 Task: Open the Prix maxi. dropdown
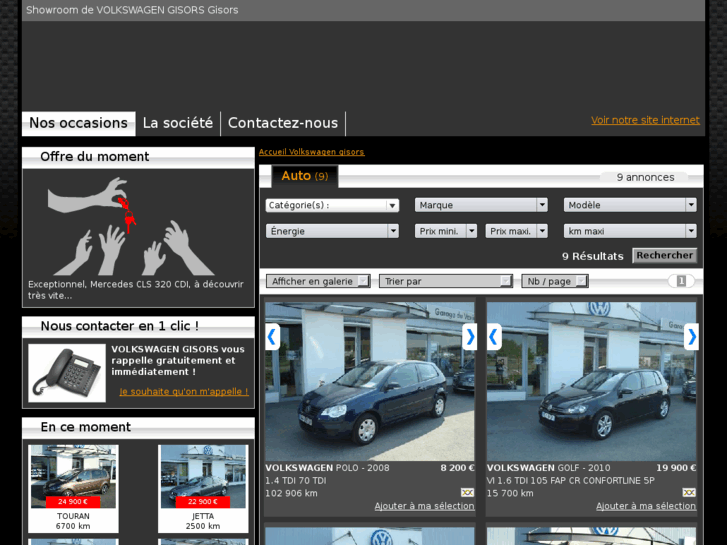517,231
